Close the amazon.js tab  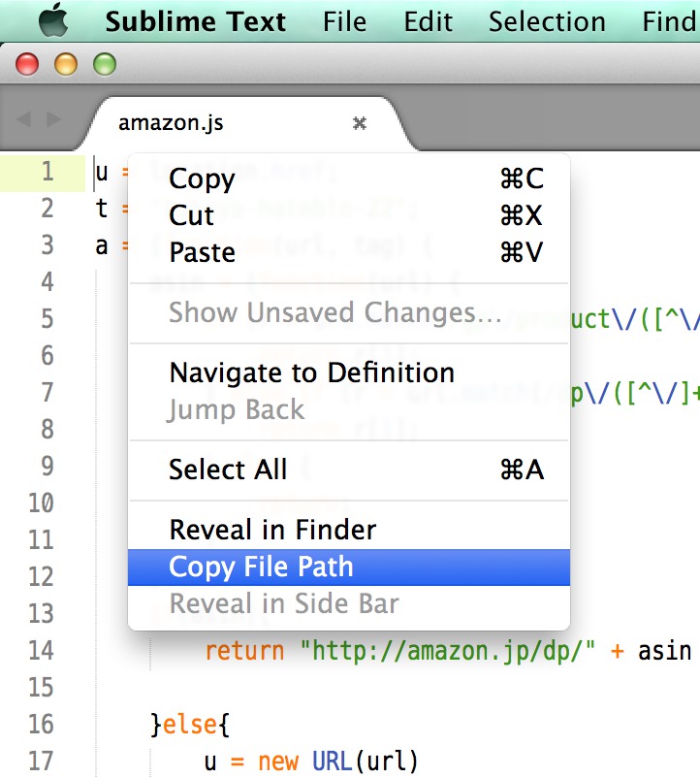click(x=360, y=122)
